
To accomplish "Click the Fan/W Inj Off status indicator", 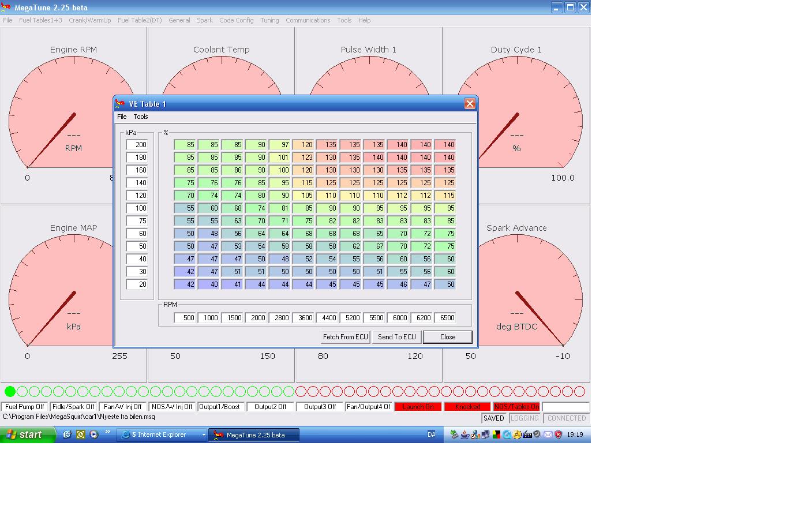I will click(122, 407).
